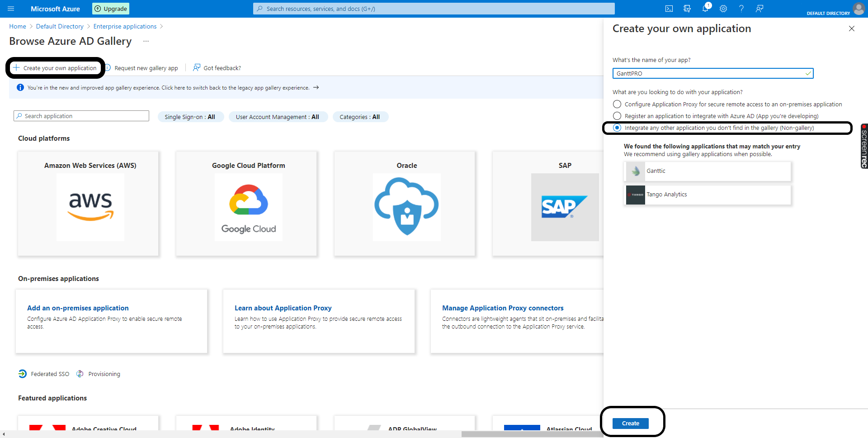Click the app name field containing GanttPRO
868x438 pixels.
(x=713, y=73)
